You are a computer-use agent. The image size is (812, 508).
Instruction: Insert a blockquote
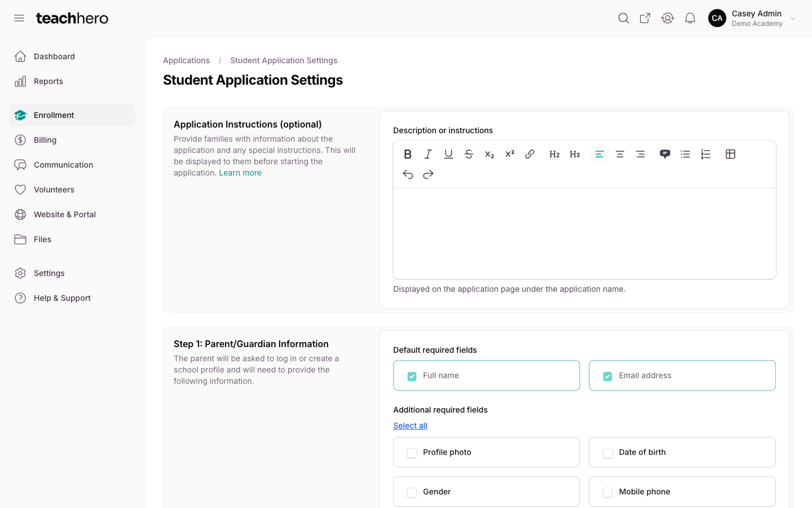[665, 154]
